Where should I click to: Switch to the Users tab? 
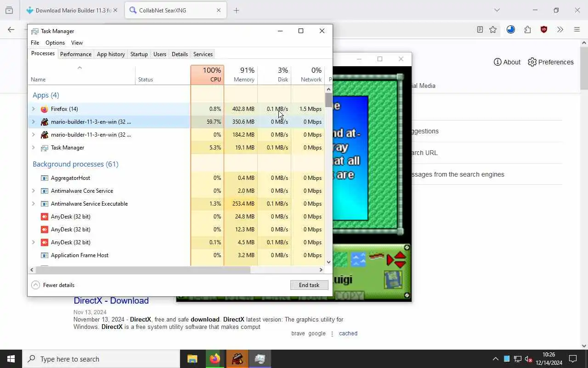160,54
